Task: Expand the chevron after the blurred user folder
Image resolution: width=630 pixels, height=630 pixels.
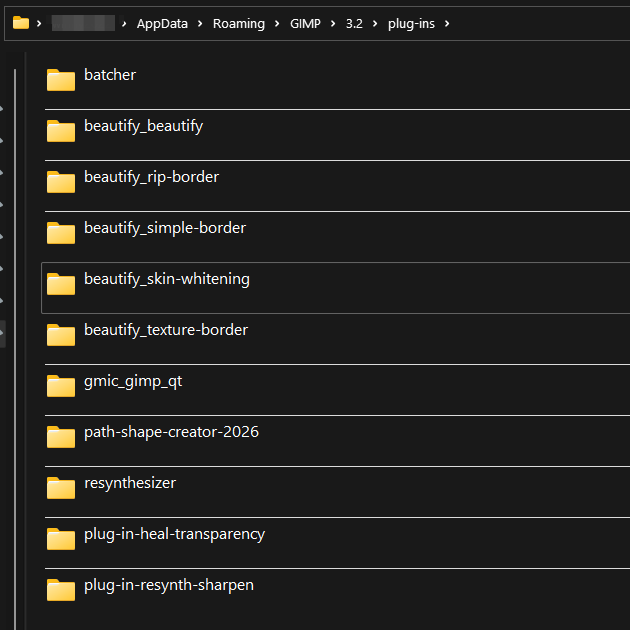Action: pos(124,24)
